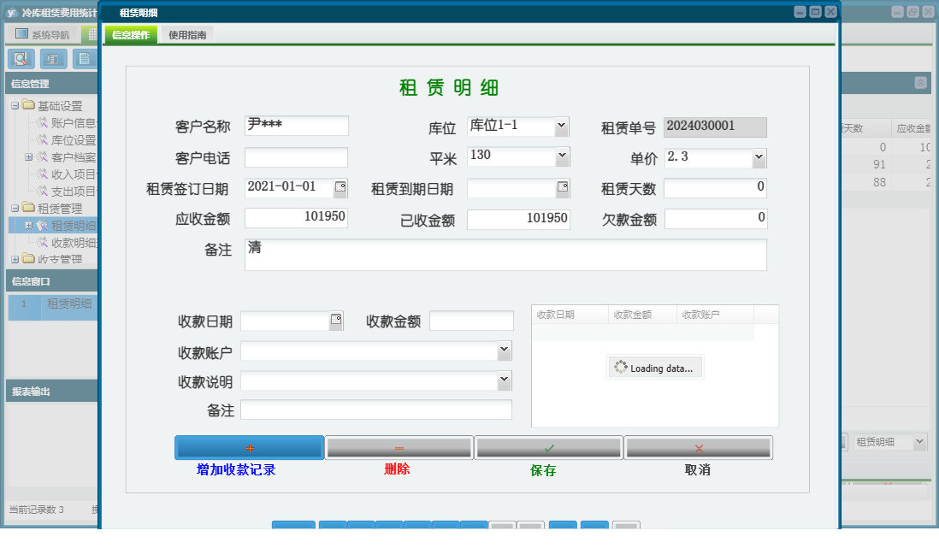Close the 租赁明细 dialog window
Viewport: 939px width, 560px height.
(x=830, y=12)
